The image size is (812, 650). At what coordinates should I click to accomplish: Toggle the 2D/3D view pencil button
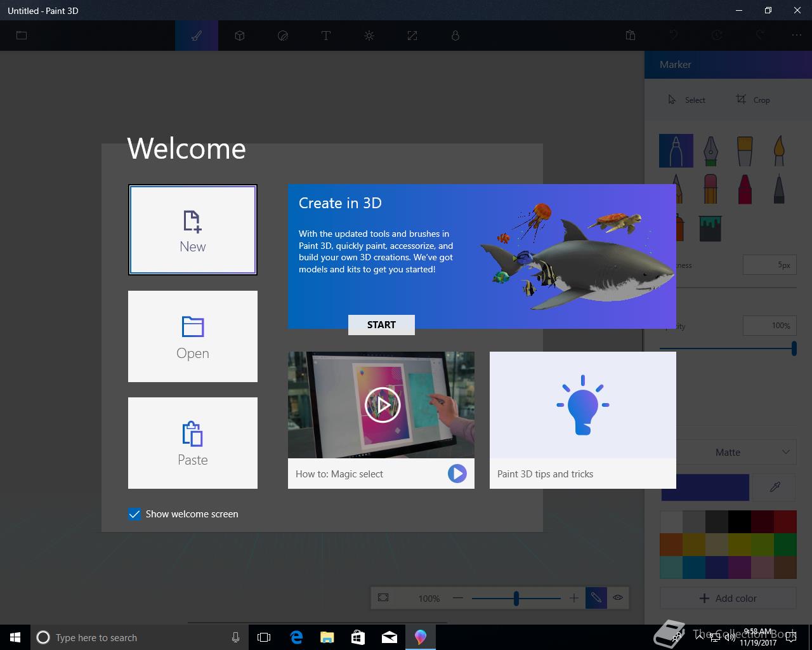pyautogui.click(x=596, y=597)
